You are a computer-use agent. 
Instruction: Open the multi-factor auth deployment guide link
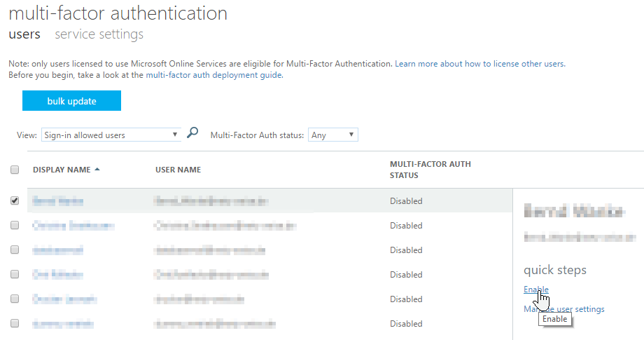pos(213,75)
